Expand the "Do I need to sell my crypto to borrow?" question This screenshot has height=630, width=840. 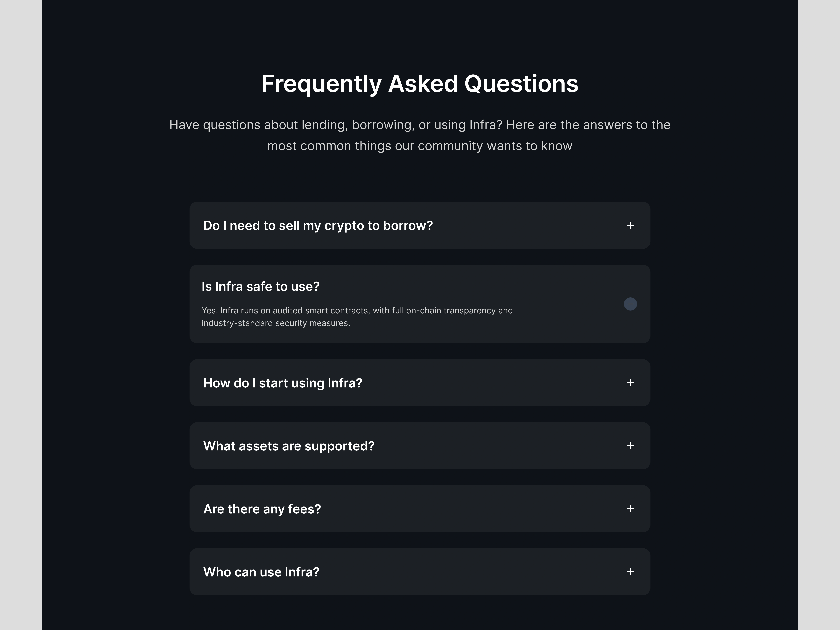(318, 226)
